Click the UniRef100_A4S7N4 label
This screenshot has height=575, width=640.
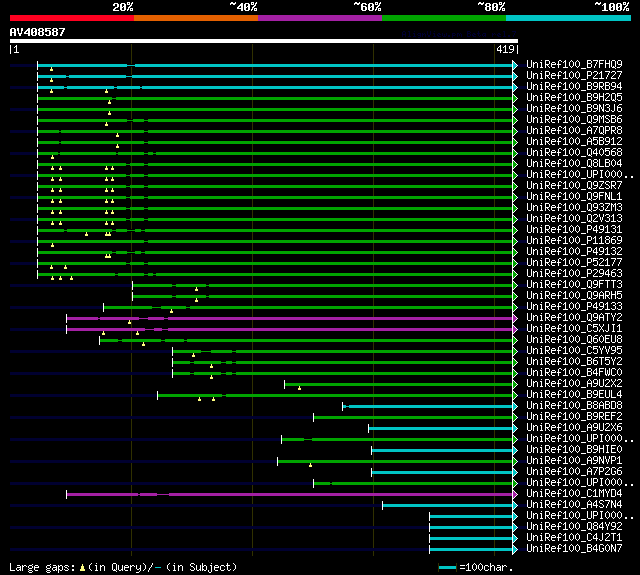[x=574, y=505]
